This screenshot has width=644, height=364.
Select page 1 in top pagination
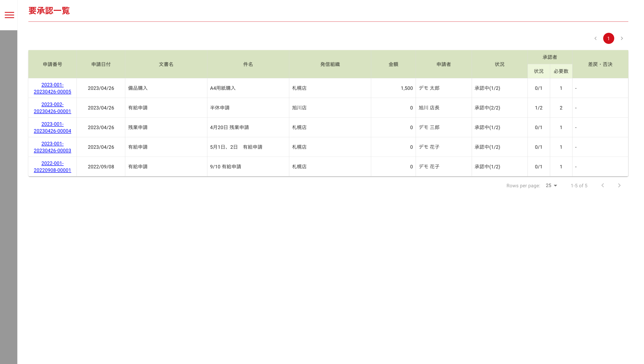pyautogui.click(x=608, y=38)
